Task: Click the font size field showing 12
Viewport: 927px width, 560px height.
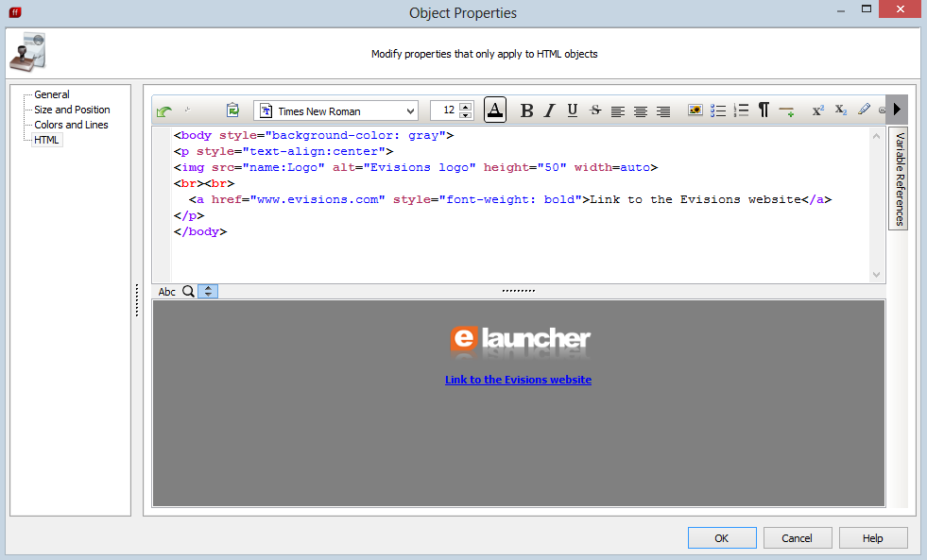Action: point(445,110)
